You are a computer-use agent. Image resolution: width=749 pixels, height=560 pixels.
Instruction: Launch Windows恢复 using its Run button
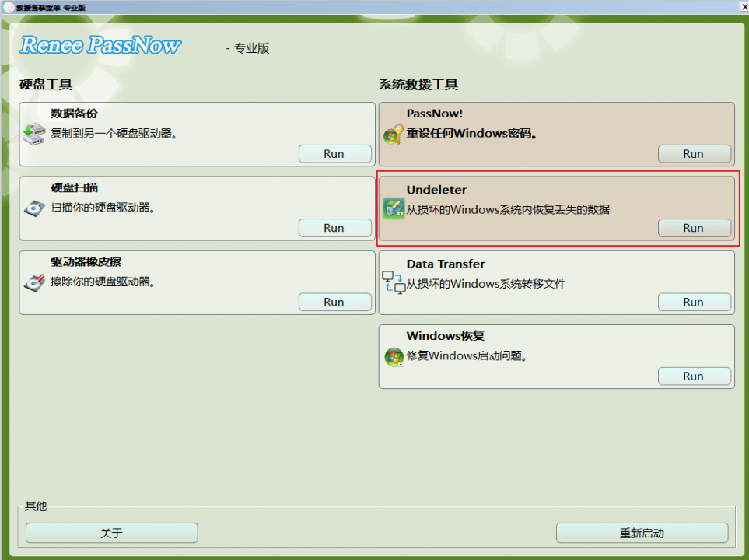point(694,376)
